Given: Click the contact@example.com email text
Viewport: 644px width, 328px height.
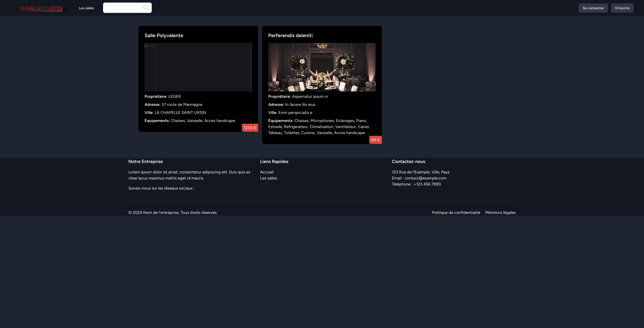Looking at the screenshot, I should [425, 178].
